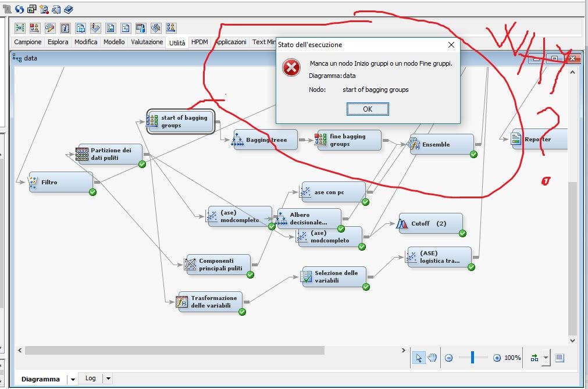Select the pointer selection tool near zoom controls
The height and width of the screenshot is (389, 588).
419,358
